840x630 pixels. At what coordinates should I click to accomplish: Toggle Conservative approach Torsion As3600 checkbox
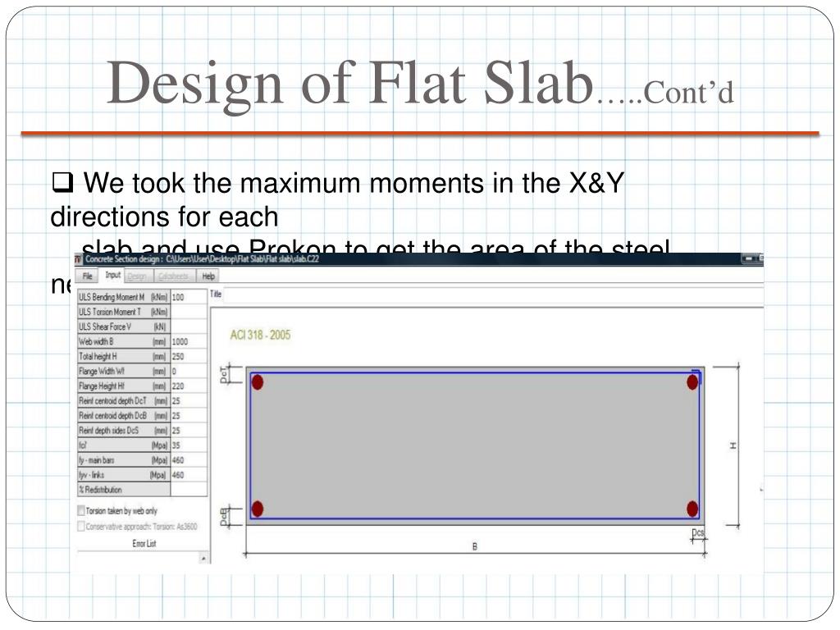pyautogui.click(x=81, y=526)
